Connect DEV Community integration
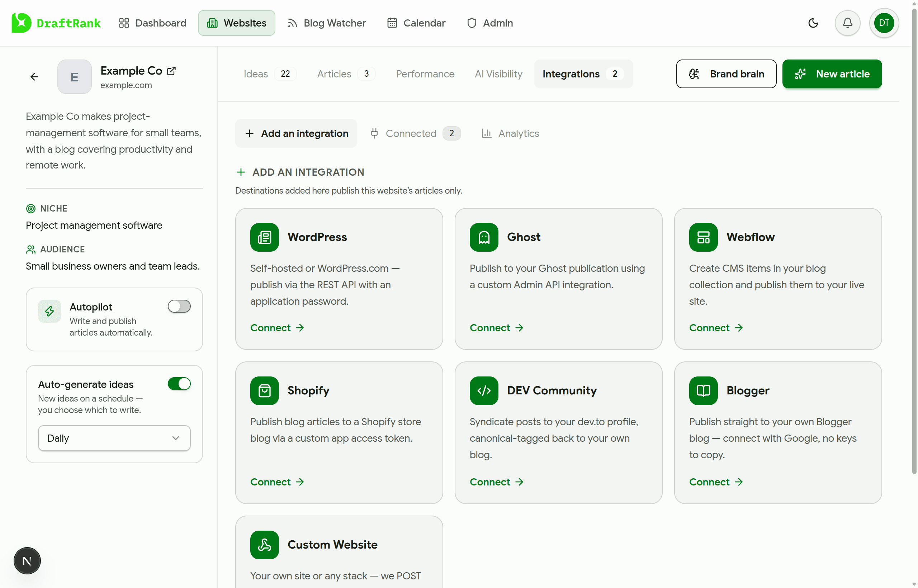918x588 pixels. (496, 482)
